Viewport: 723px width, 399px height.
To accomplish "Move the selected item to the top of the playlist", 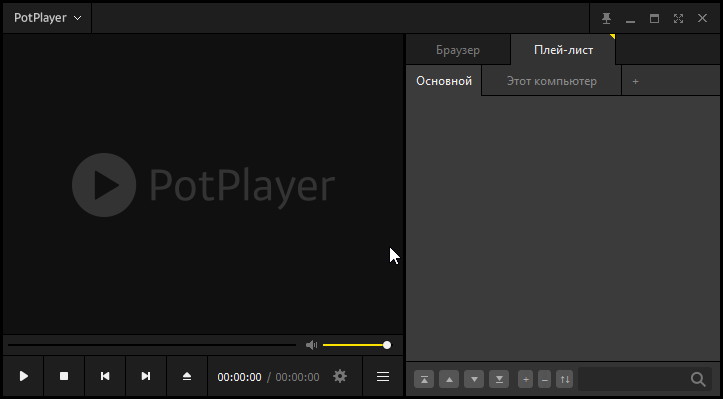I will pyautogui.click(x=424, y=380).
